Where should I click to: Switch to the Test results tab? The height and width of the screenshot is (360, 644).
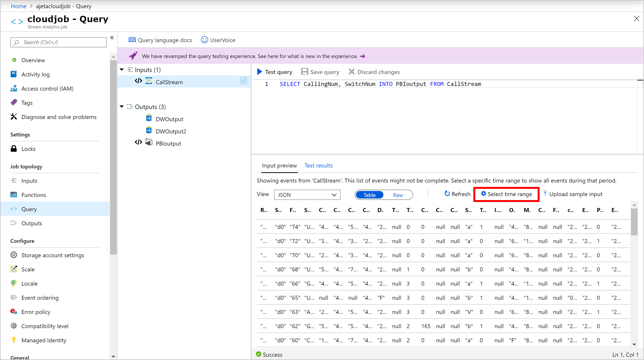click(318, 165)
